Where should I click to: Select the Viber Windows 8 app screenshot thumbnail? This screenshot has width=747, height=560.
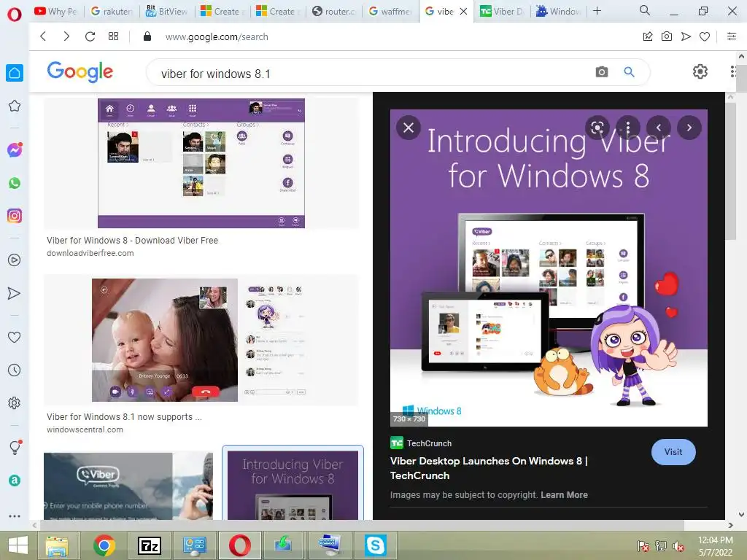[x=201, y=163]
